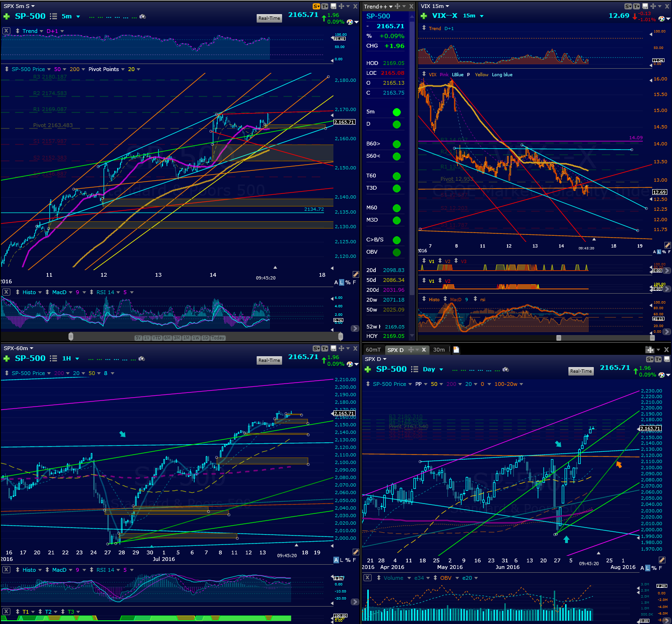This screenshot has height=624, width=672.
Task: Open color palette icon in VIX 15m panel
Action: coord(662,19)
